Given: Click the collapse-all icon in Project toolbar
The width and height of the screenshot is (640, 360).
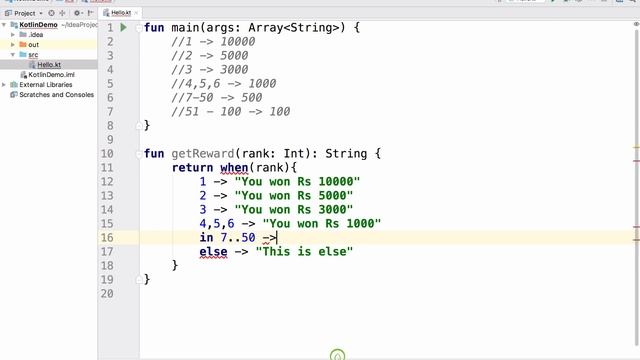Looking at the screenshot, I should pos(62,13).
